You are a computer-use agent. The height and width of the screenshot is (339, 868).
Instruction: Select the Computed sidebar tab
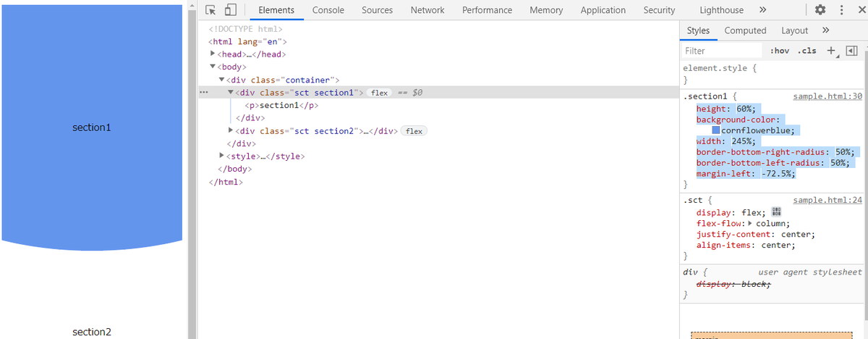tap(746, 30)
